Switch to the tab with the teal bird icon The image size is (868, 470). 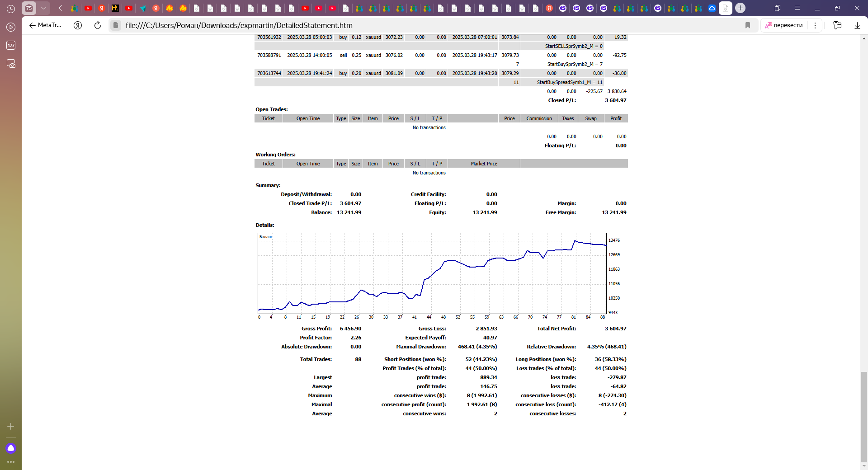(142, 8)
